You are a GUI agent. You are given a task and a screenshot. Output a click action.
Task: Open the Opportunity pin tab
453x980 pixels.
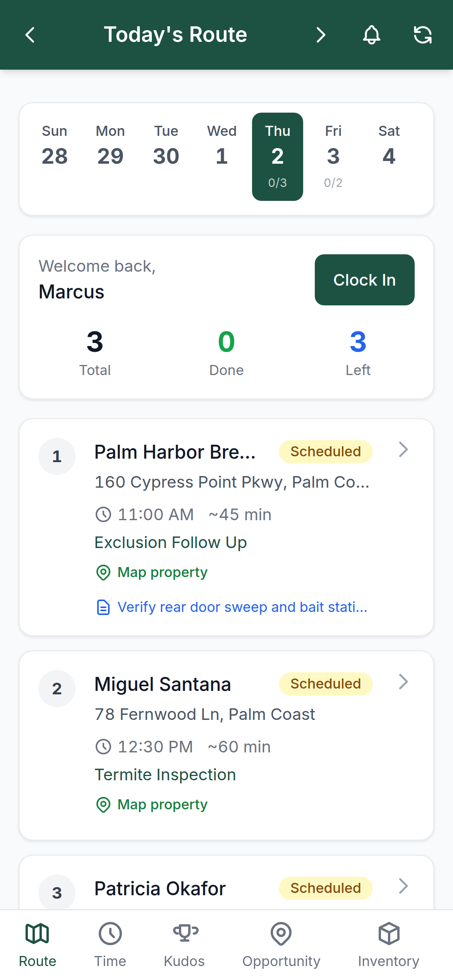coord(281,945)
